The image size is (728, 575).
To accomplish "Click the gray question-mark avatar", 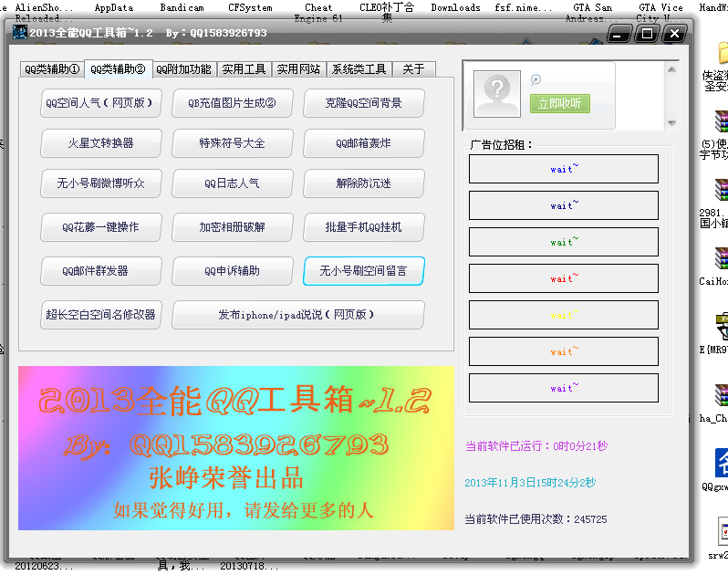I will 497,94.
